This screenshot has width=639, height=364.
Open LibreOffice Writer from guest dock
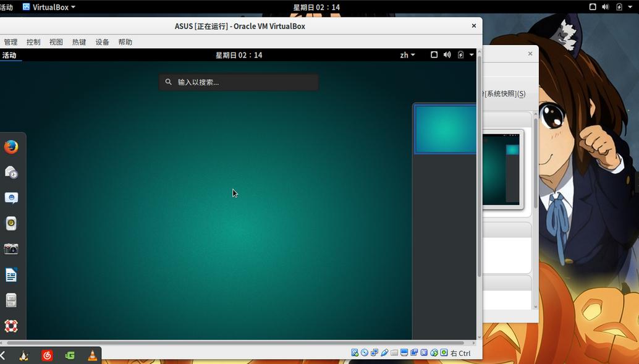tap(11, 275)
